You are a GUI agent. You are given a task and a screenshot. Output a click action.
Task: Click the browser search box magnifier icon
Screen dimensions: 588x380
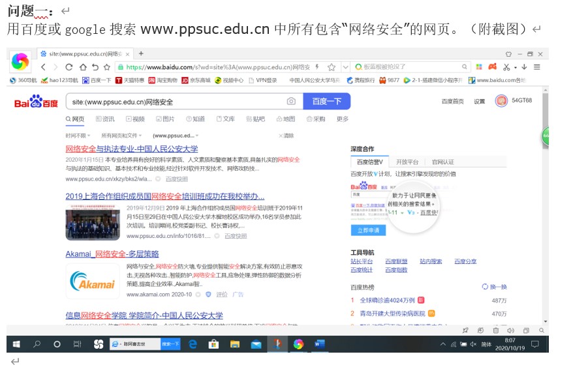(x=464, y=66)
